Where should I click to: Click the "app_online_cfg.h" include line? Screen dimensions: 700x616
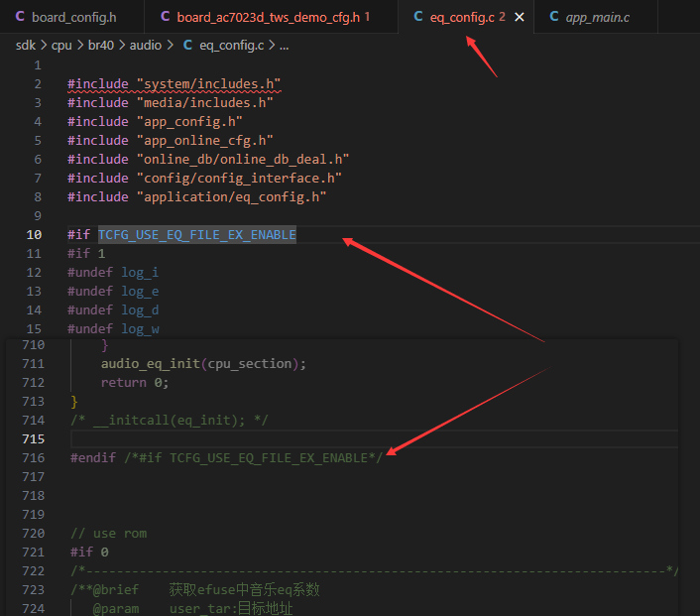(x=171, y=140)
